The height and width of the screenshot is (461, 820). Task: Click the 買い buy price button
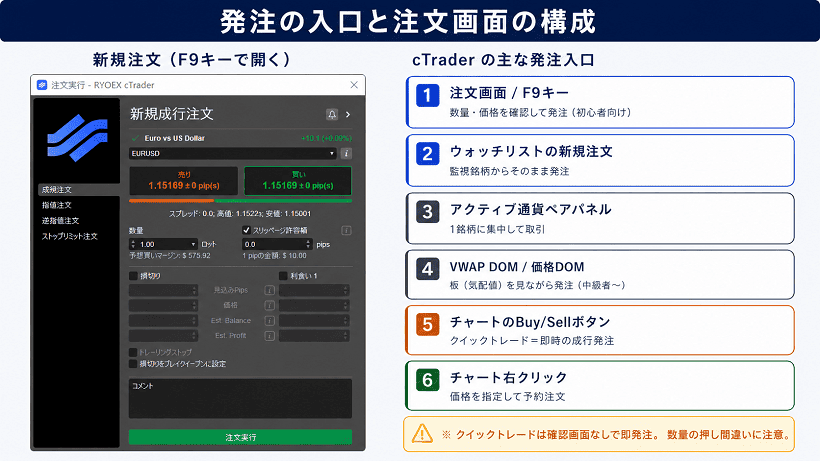298,181
